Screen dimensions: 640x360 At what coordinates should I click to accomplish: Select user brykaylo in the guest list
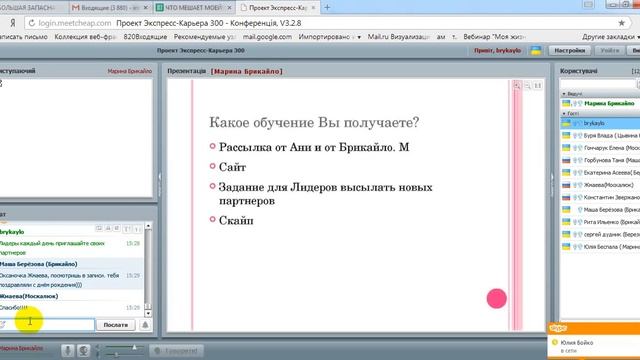(x=600, y=123)
